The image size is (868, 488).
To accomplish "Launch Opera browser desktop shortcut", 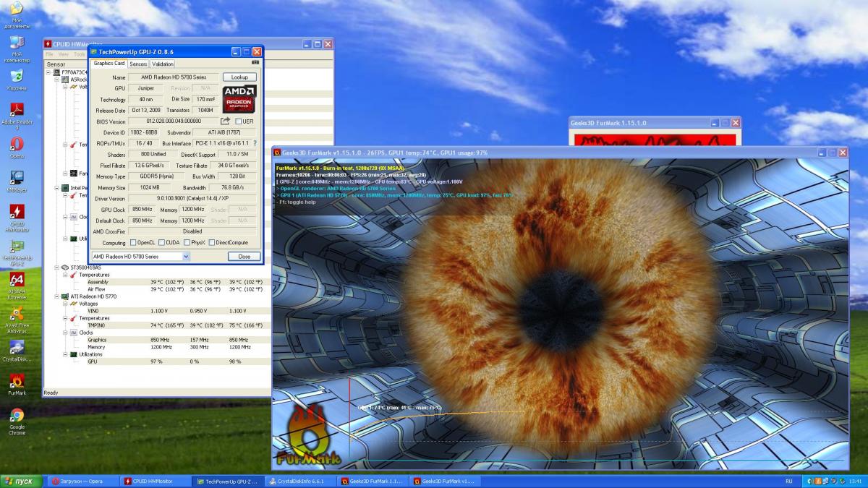I will [x=16, y=148].
